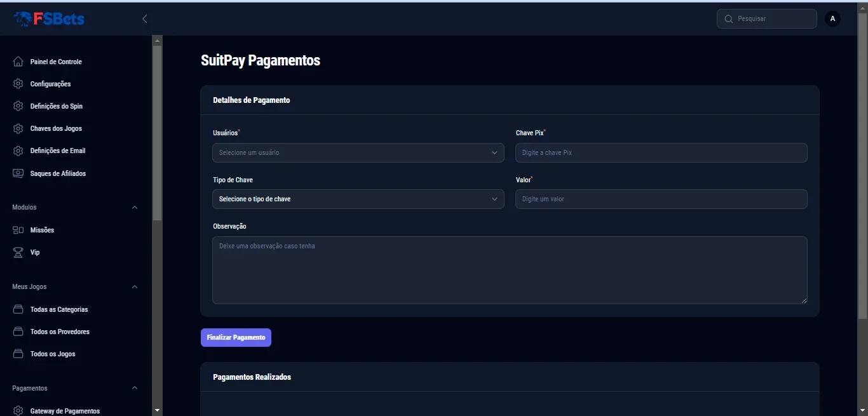Image resolution: width=868 pixels, height=416 pixels.
Task: Open the Usuários dropdown
Action: pyautogui.click(x=358, y=152)
